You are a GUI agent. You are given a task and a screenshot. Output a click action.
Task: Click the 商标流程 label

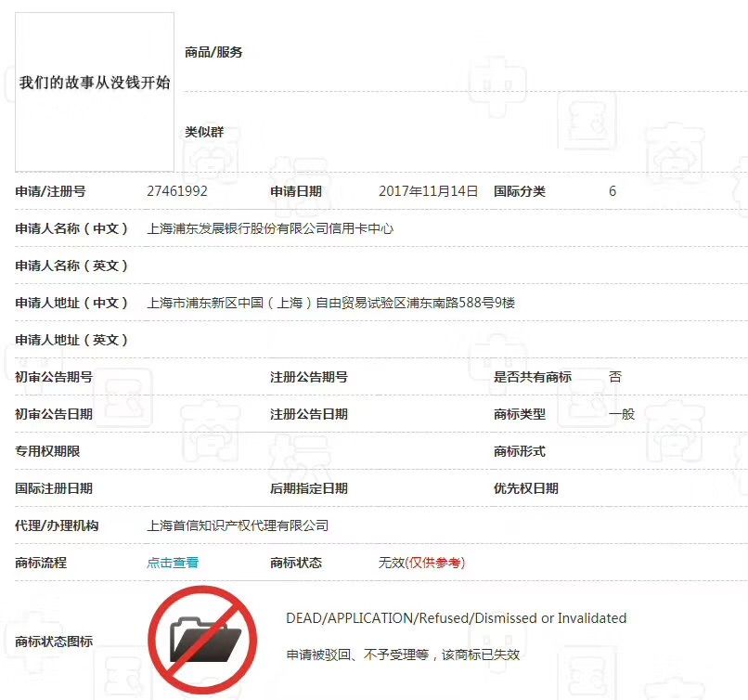(41, 563)
